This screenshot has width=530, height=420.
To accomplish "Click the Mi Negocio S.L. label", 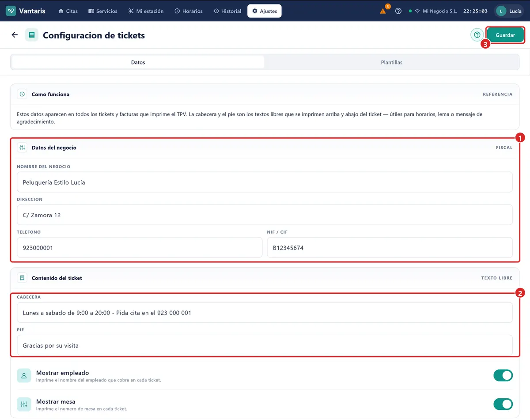I will [439, 11].
